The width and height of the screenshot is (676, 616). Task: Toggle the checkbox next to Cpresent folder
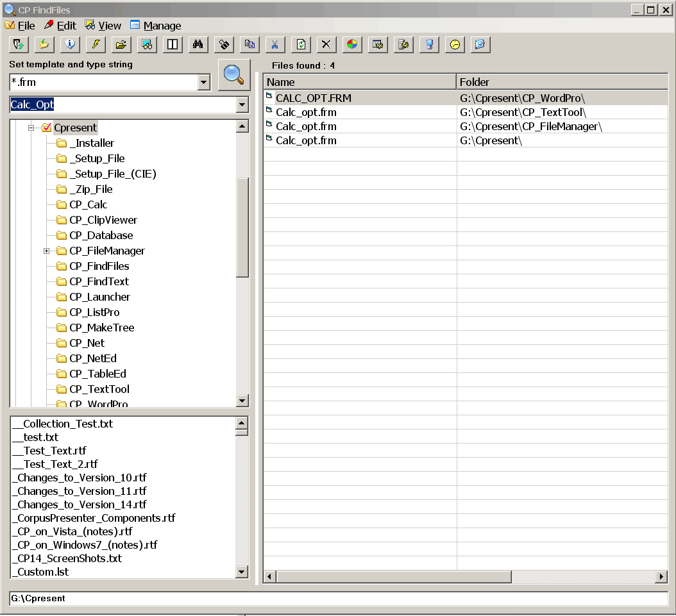coord(46,128)
